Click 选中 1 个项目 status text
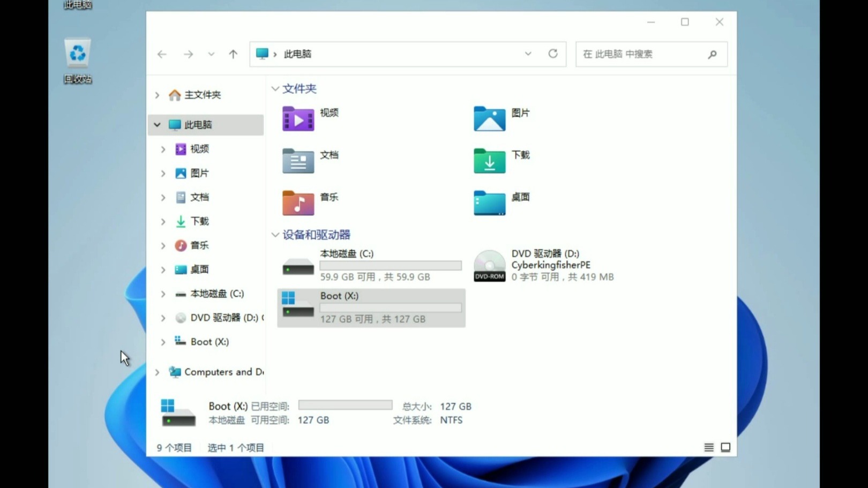Screen dimensions: 868x488 coord(236,448)
